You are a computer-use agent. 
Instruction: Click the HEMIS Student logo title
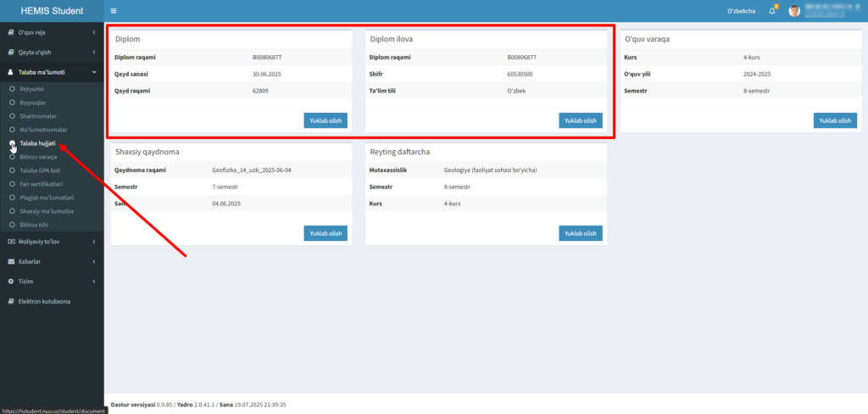52,11
